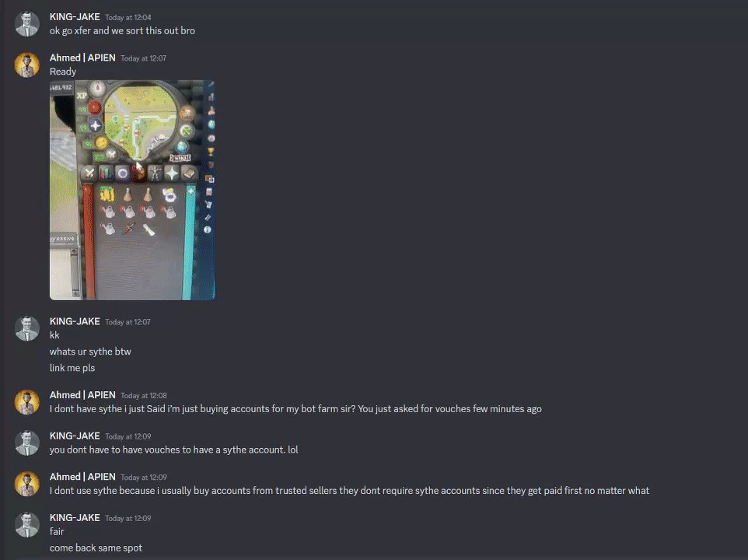The width and height of the screenshot is (748, 560).
Task: Click the "Today at 12:08" timestamp
Action: point(144,395)
